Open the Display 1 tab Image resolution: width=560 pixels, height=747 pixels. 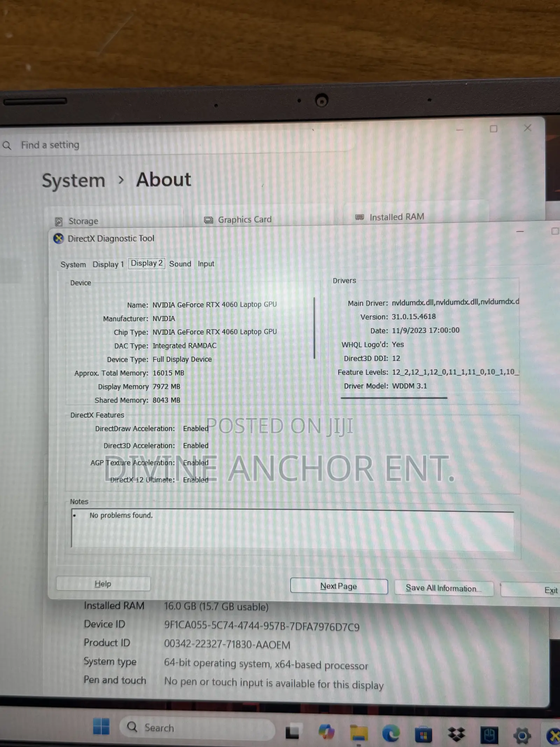[108, 264]
